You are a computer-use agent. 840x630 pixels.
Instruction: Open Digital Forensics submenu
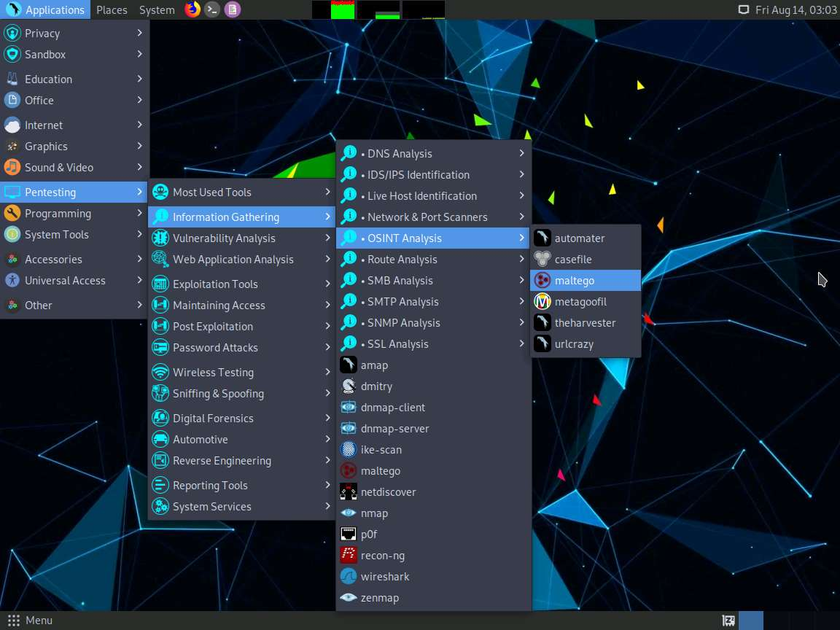241,419
